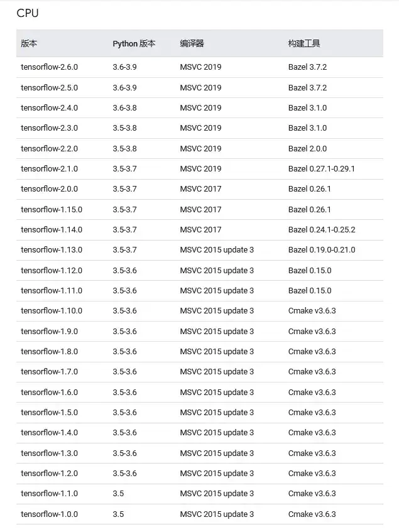Viewport: 399px width, 532px height.
Task: Select the tensorflow-1.10.0 version cell
Action: pyautogui.click(x=51, y=311)
